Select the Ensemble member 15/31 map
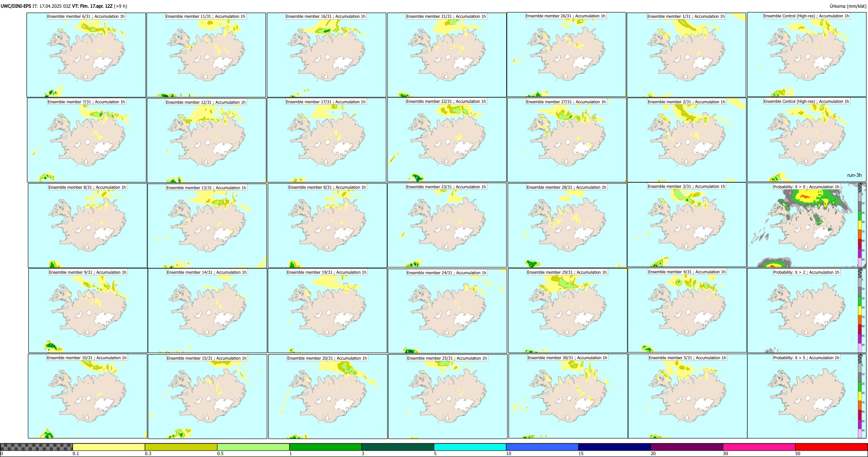868x457 pixels. (207, 396)
